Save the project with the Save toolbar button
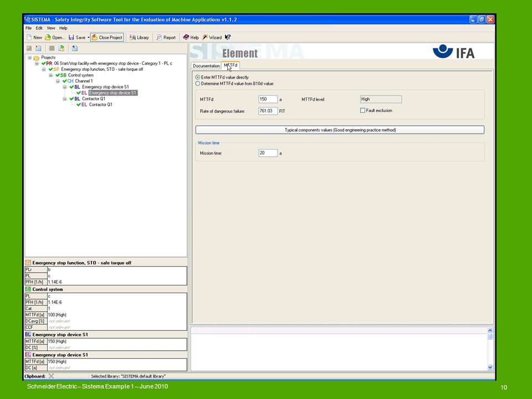This screenshot has width=532, height=399. click(x=77, y=37)
